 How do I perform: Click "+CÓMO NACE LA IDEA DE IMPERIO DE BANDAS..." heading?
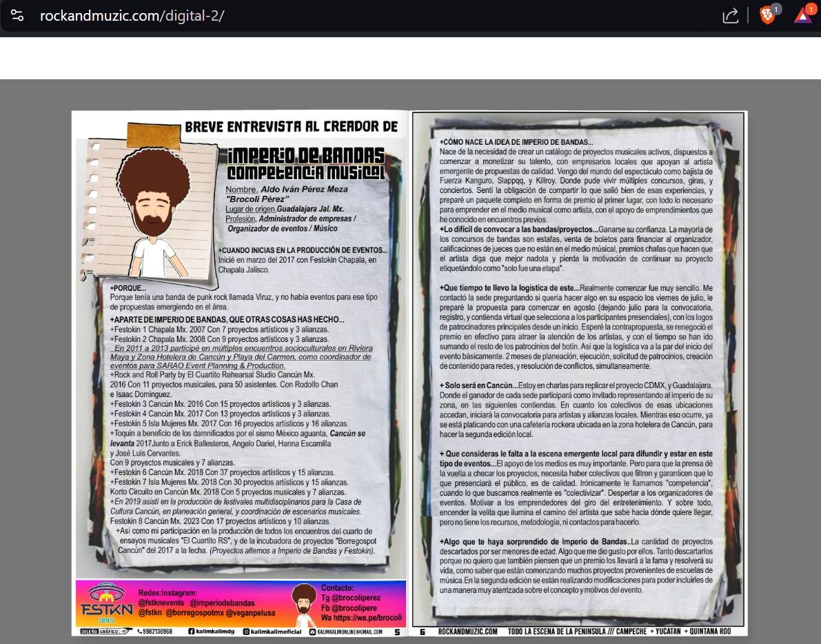coord(516,142)
